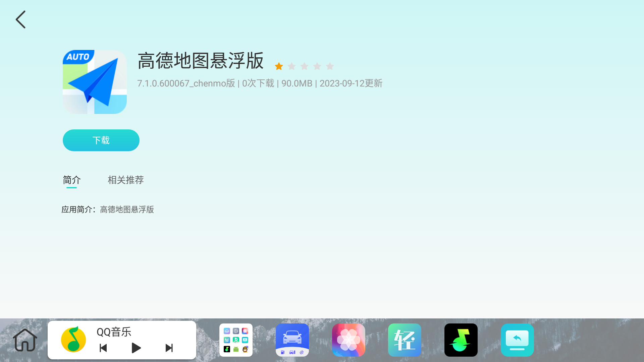The image size is (644, 362).
Task: Go back using the back arrow
Action: (x=20, y=19)
